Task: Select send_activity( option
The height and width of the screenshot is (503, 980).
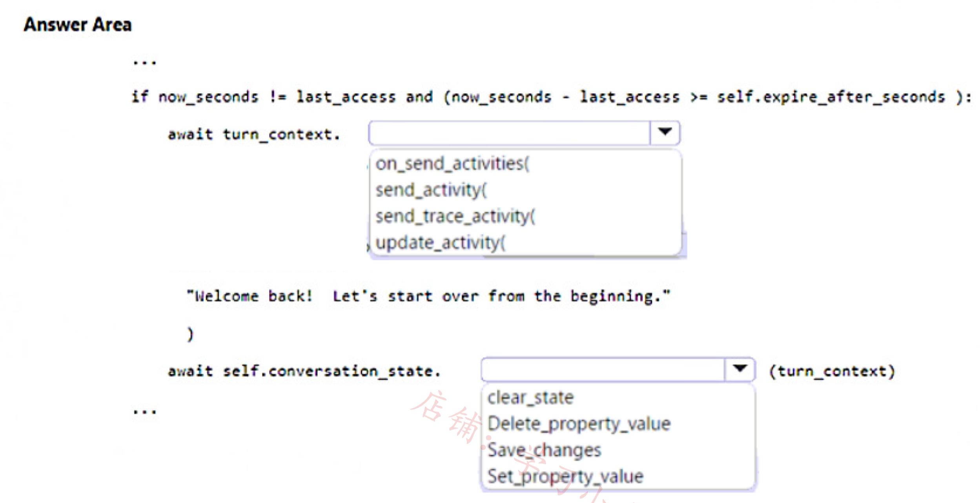Action: (431, 190)
